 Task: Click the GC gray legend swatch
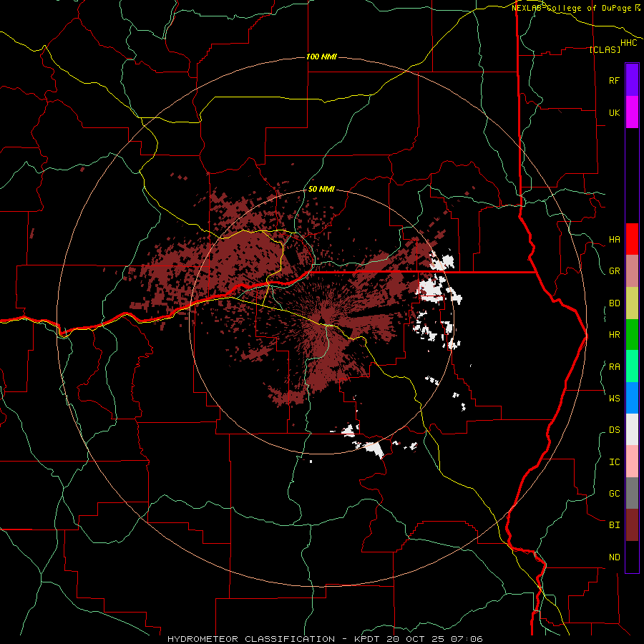632,493
